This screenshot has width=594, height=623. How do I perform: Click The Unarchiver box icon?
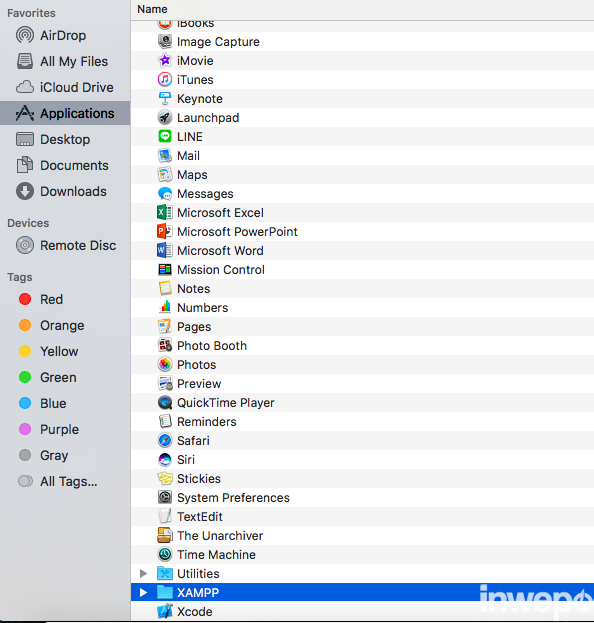pos(165,535)
